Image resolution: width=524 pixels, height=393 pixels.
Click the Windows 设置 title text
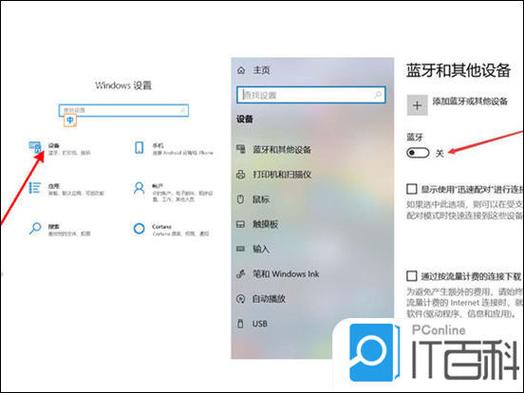click(123, 86)
